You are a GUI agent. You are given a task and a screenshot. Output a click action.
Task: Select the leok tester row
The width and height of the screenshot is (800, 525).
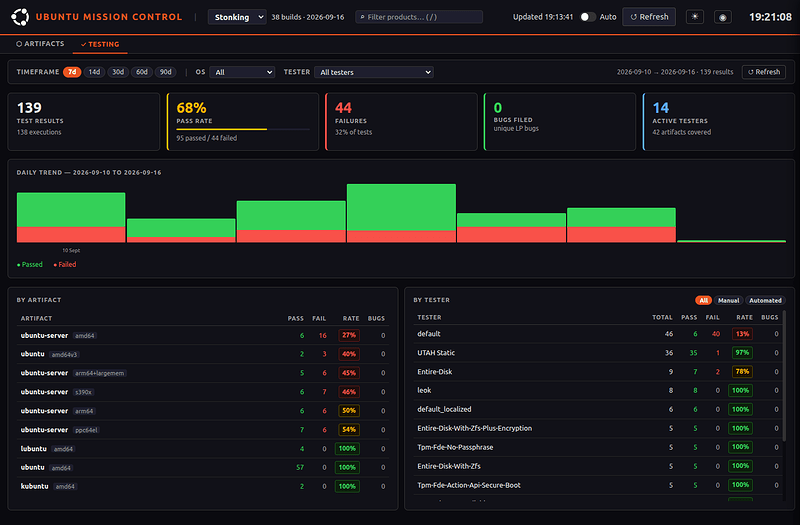(x=597, y=390)
